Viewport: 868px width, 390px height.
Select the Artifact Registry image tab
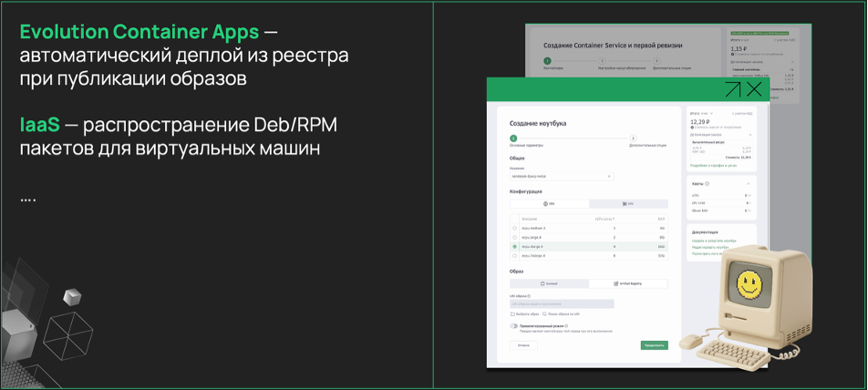628,283
